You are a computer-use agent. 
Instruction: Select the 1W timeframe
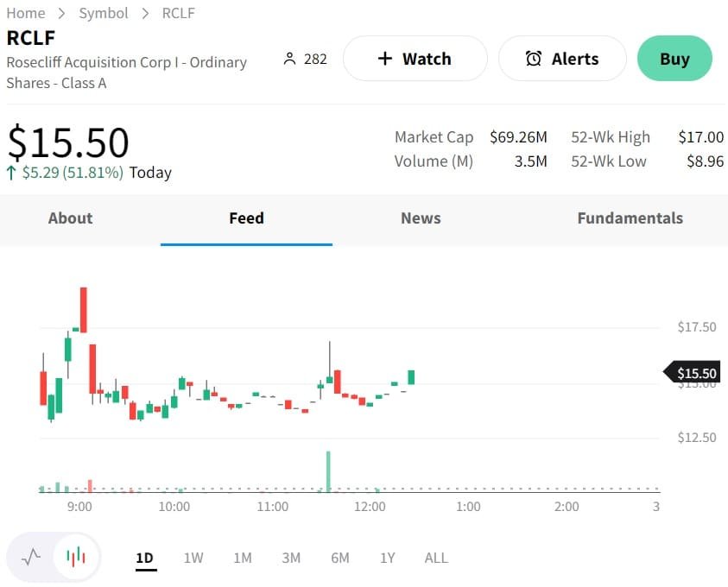pyautogui.click(x=193, y=558)
